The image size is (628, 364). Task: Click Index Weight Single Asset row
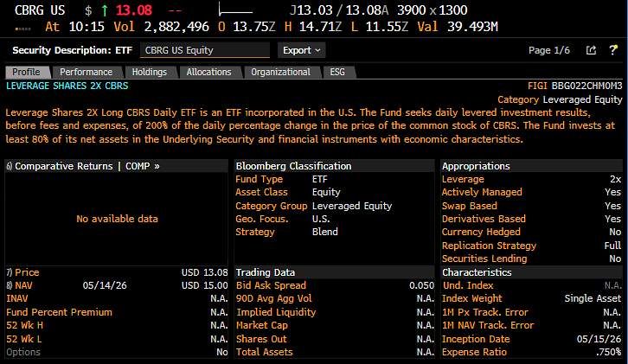[x=531, y=299]
